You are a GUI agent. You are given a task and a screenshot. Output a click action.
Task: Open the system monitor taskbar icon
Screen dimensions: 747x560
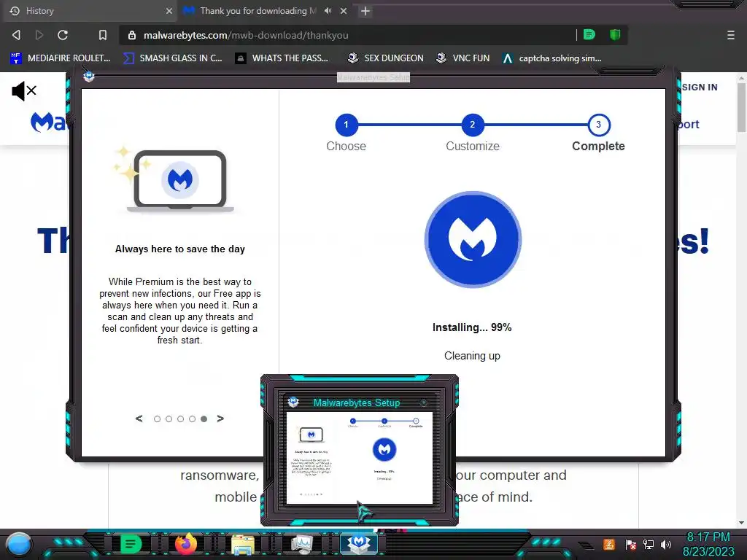click(301, 544)
